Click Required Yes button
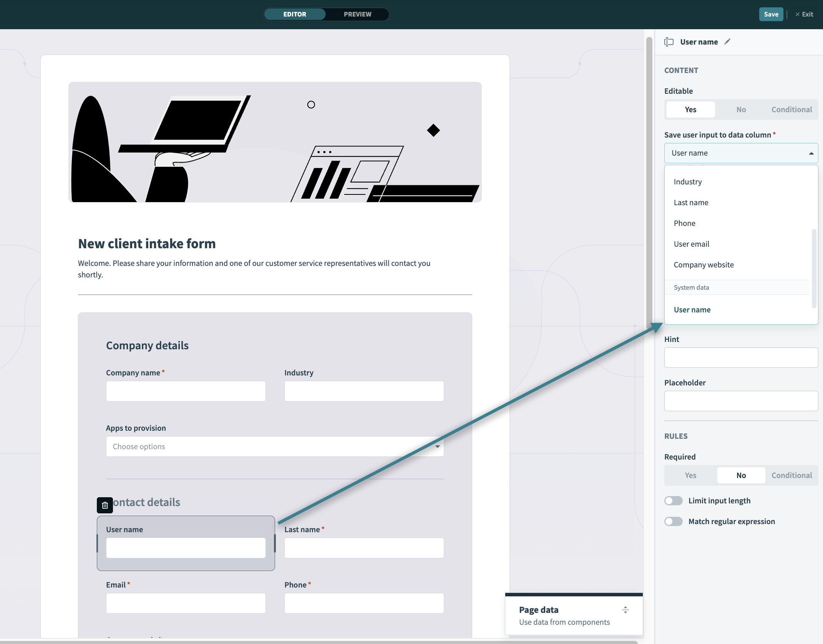823x644 pixels. [691, 475]
